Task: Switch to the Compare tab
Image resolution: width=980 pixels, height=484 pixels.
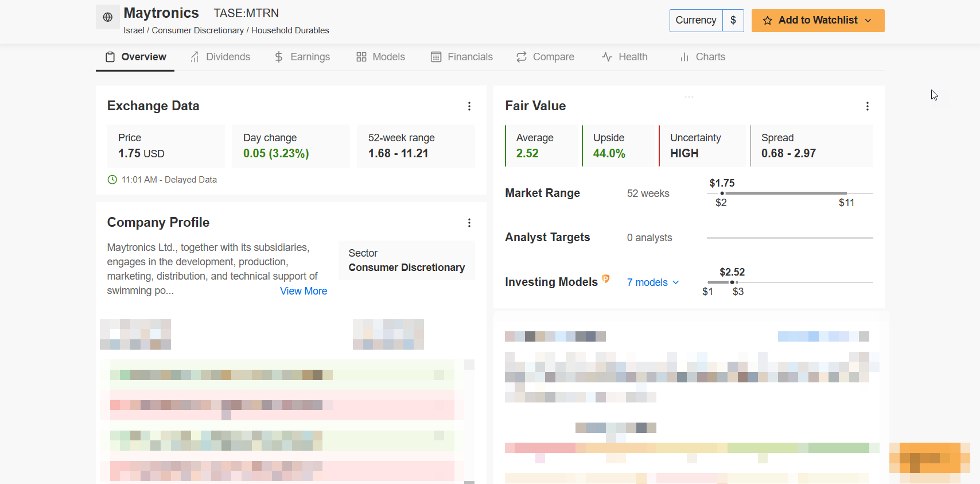Action: pyautogui.click(x=545, y=57)
